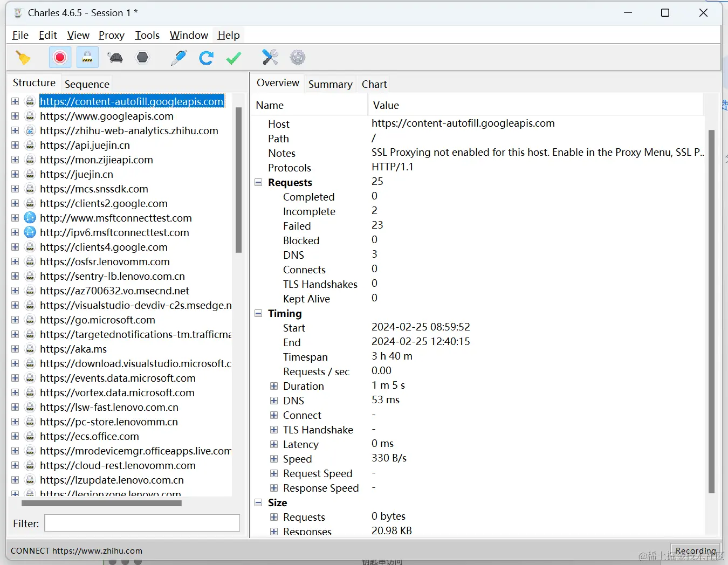This screenshot has width=728, height=565.
Task: Open settings with the gear toolbar icon
Action: [x=298, y=57]
